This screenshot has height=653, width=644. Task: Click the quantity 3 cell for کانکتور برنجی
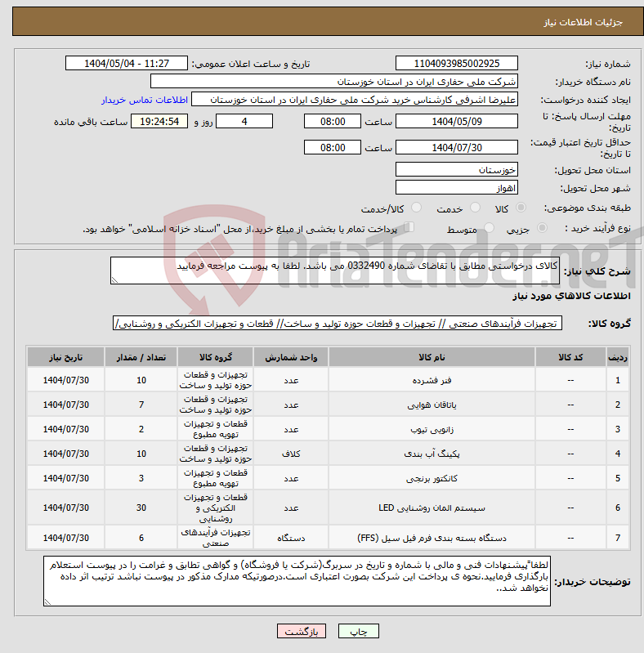[x=141, y=478]
